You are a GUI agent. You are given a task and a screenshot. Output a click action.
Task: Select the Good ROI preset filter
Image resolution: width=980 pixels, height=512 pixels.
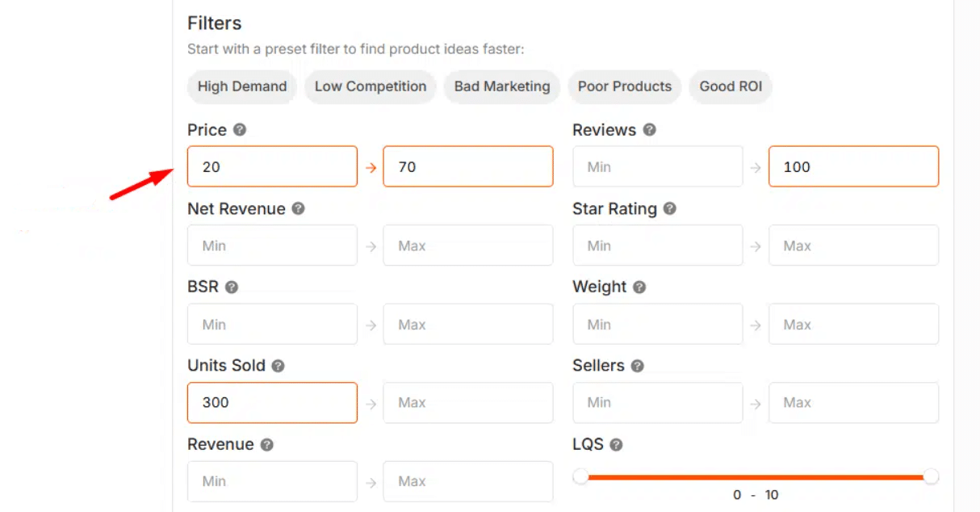point(731,86)
